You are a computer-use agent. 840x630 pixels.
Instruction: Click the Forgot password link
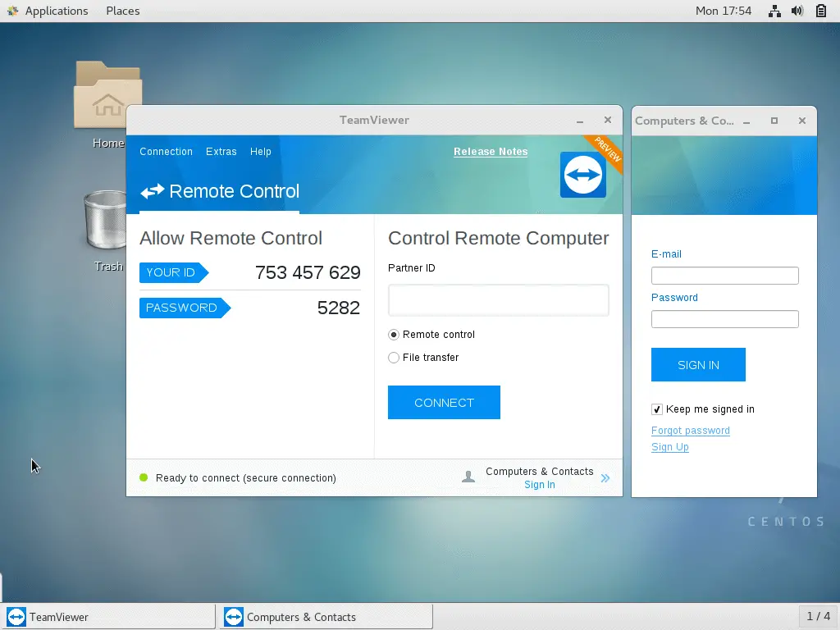tap(691, 431)
